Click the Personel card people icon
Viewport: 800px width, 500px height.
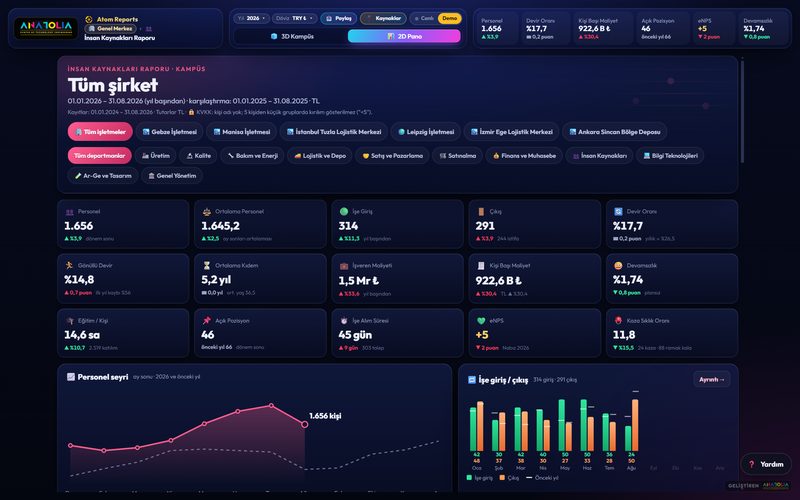[x=70, y=212]
